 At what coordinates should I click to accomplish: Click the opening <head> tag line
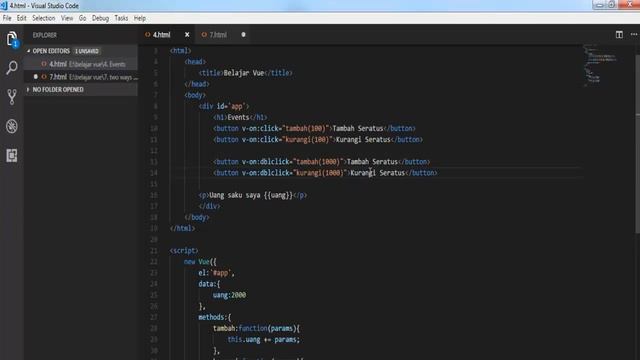(x=195, y=62)
